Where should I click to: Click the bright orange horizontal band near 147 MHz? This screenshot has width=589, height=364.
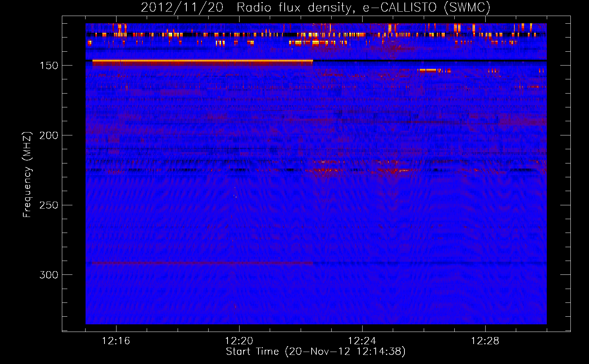click(x=202, y=60)
